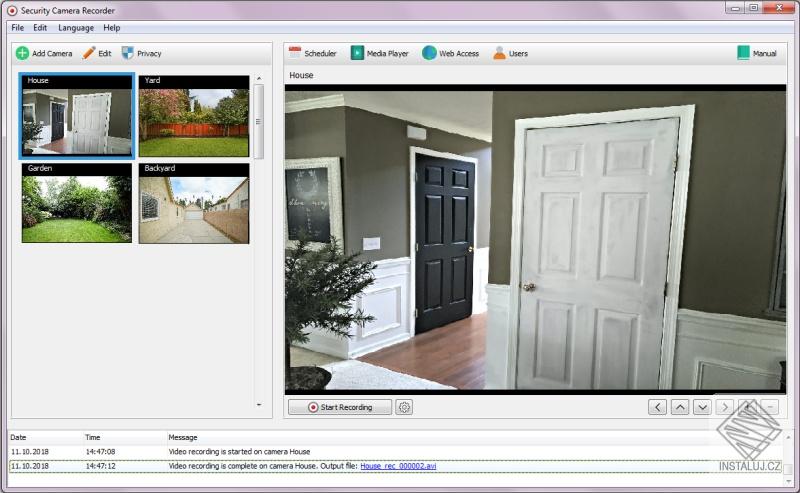
Task: Select the Backyard camera thumbnail
Action: click(x=194, y=203)
